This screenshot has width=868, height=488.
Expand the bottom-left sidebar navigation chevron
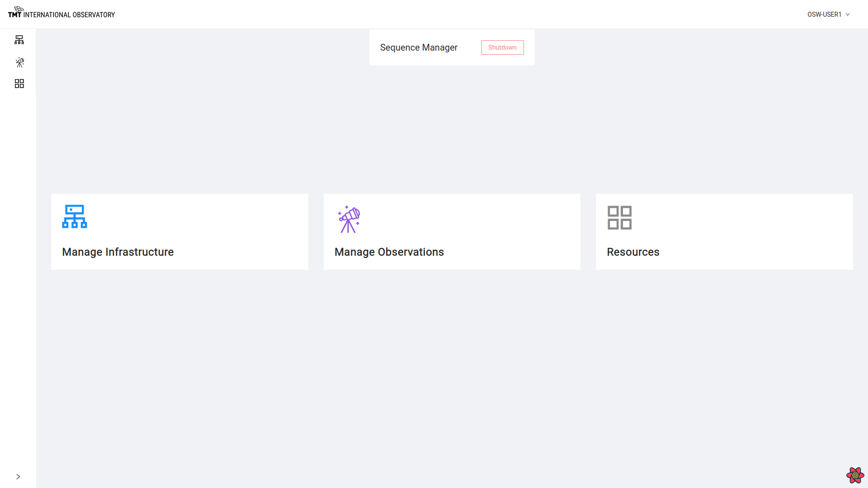coord(18,477)
